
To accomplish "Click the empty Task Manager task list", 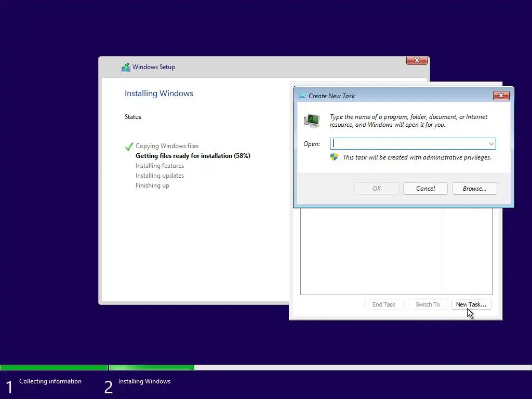I will point(396,251).
